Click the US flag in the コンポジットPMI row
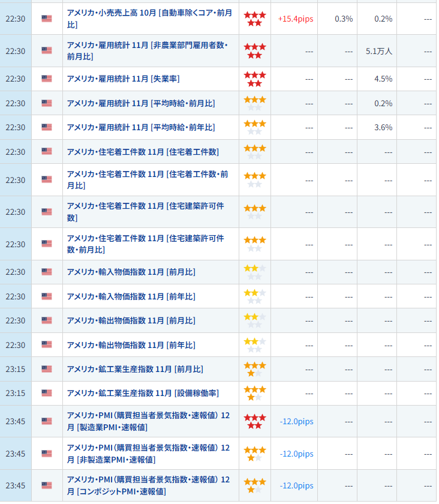 pyautogui.click(x=47, y=485)
